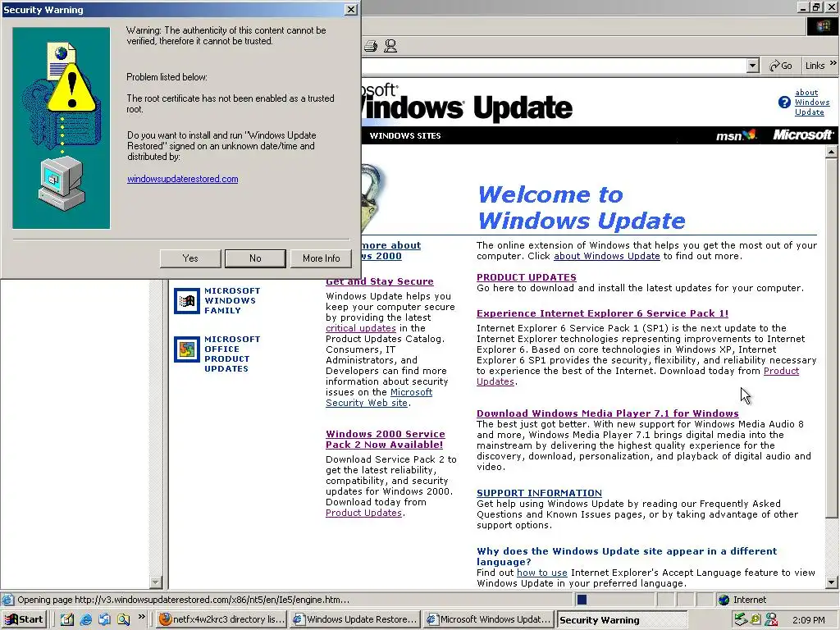The width and height of the screenshot is (840, 630).
Task: Click the learn more about Windows 2000 link
Action: [x=391, y=251]
